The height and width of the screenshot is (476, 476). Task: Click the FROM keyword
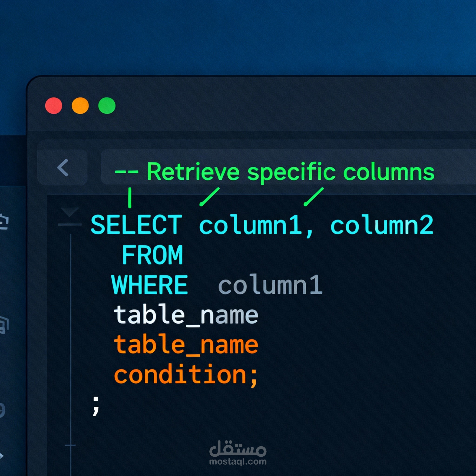[x=152, y=255]
